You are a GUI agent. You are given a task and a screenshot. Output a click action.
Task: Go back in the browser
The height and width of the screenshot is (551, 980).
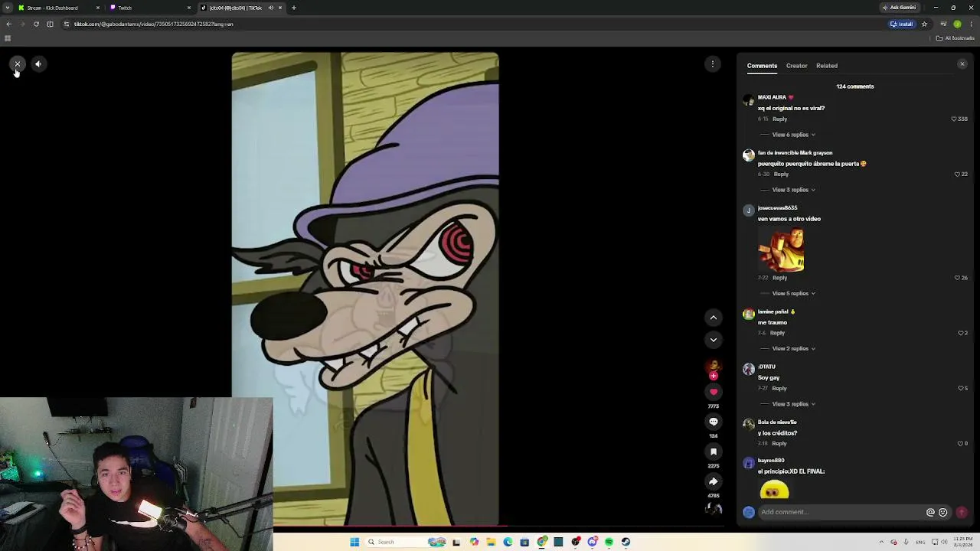coord(8,24)
